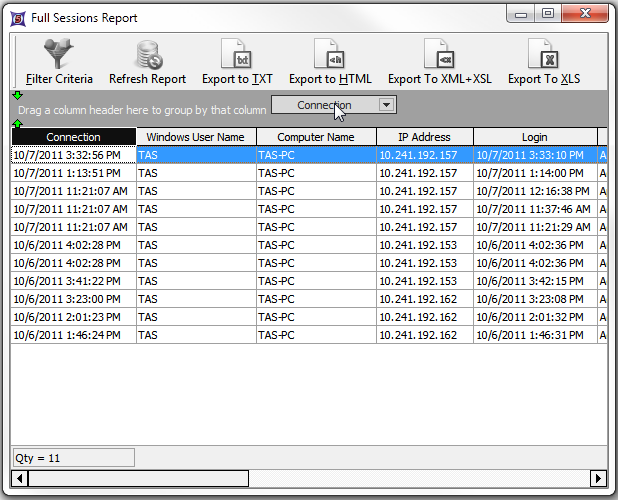Open the Connection grouping dropdown arrow
Image resolution: width=618 pixels, height=500 pixels.
(x=387, y=105)
